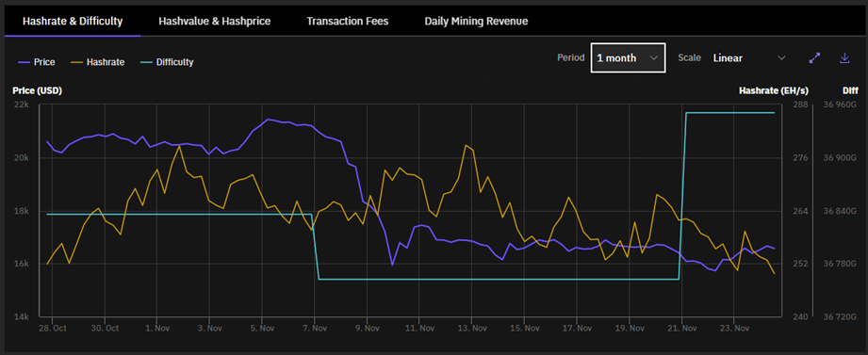
Task: Open the Period dropdown showing 1 month
Action: [629, 57]
